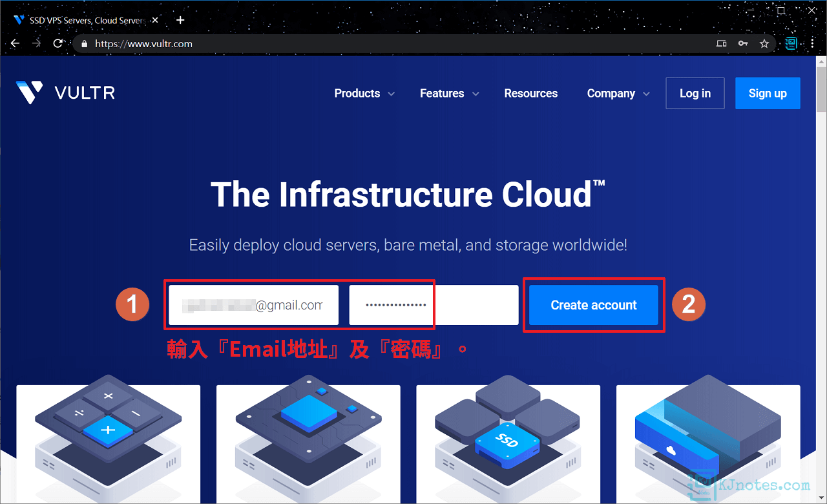Click the cast/device icon in address bar
This screenshot has width=827, height=504.
pyautogui.click(x=722, y=44)
